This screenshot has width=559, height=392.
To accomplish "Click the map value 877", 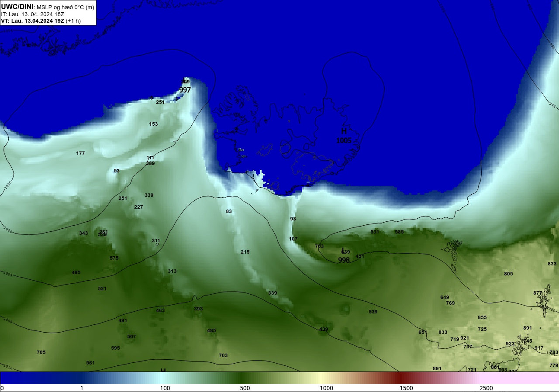I will (x=538, y=293).
